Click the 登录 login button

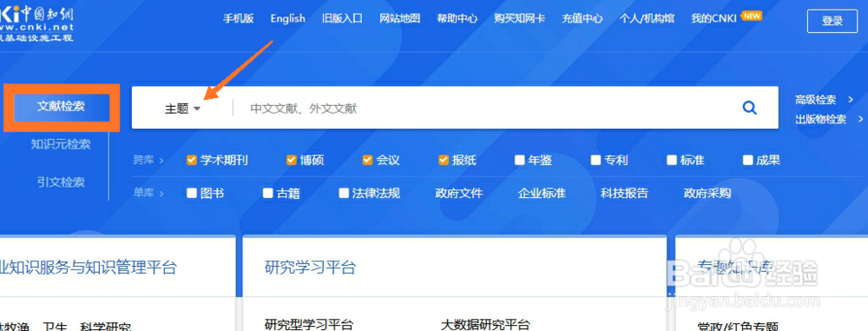click(832, 22)
